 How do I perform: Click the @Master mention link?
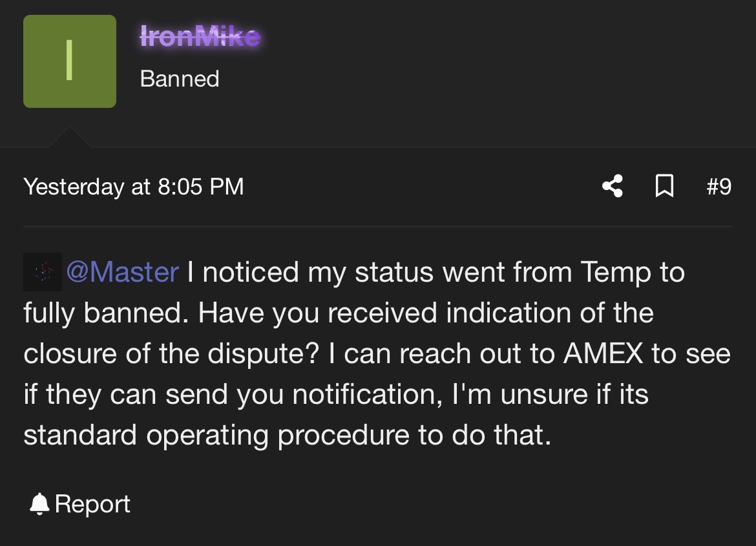click(122, 272)
